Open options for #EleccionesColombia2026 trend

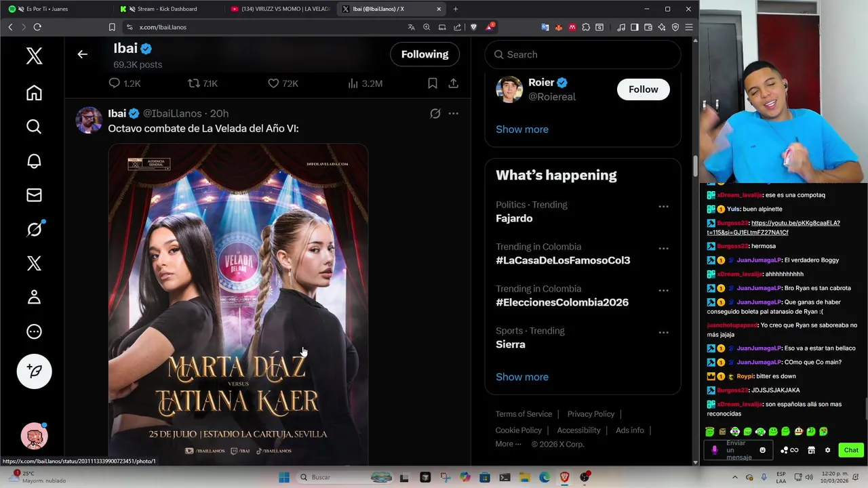663,290
